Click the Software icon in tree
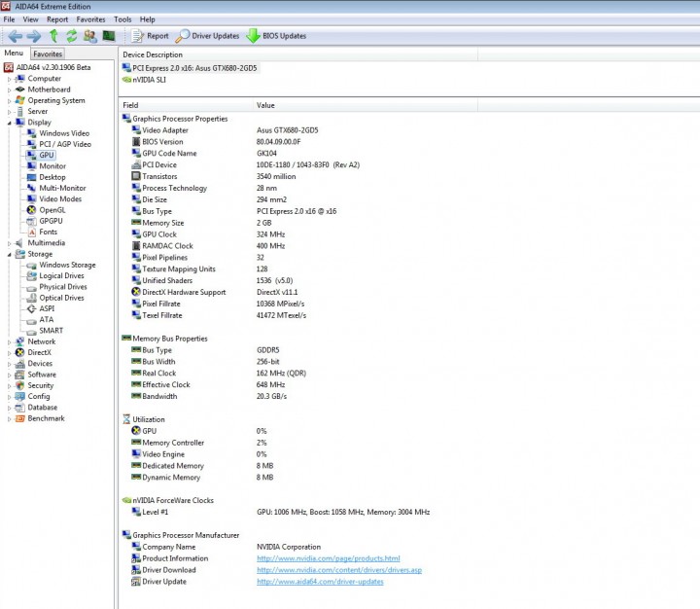 click(x=19, y=375)
